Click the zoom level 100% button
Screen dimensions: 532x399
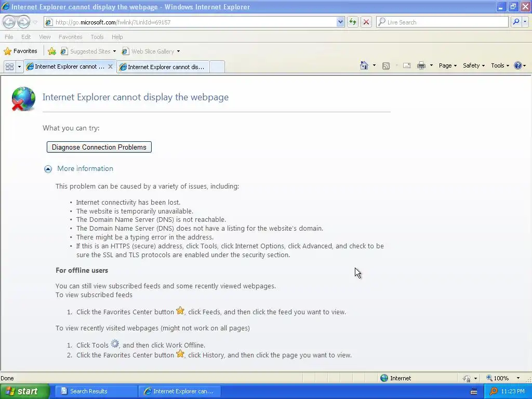coord(498,378)
